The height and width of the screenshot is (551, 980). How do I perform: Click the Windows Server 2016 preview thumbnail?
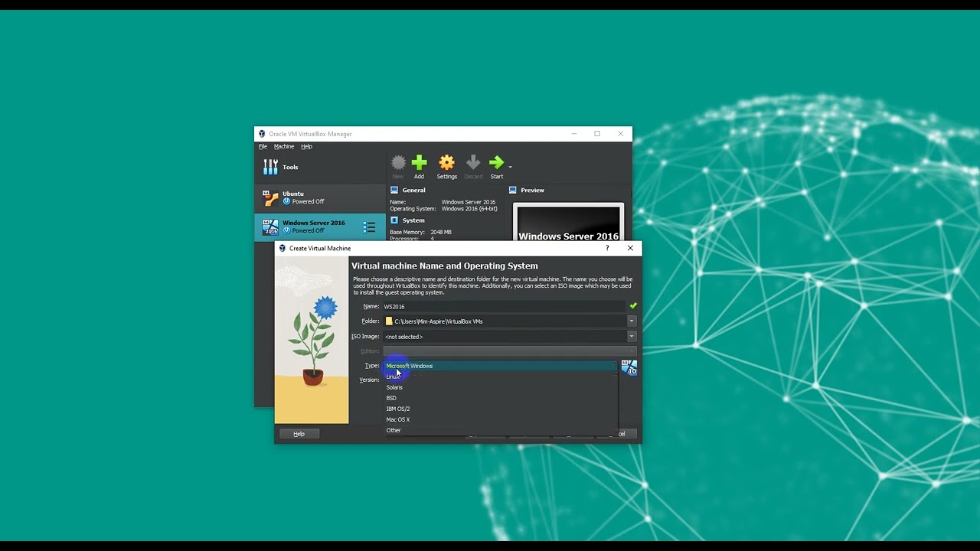pos(568,223)
